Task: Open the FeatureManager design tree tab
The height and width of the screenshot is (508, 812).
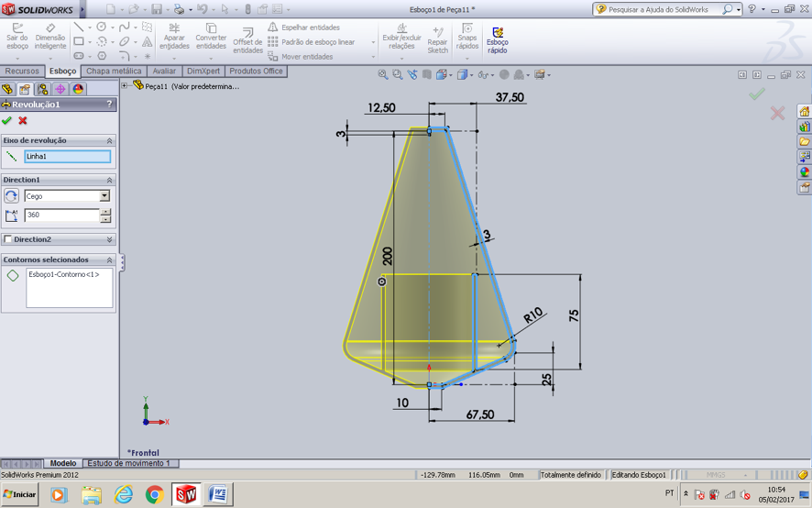Action: (x=7, y=89)
